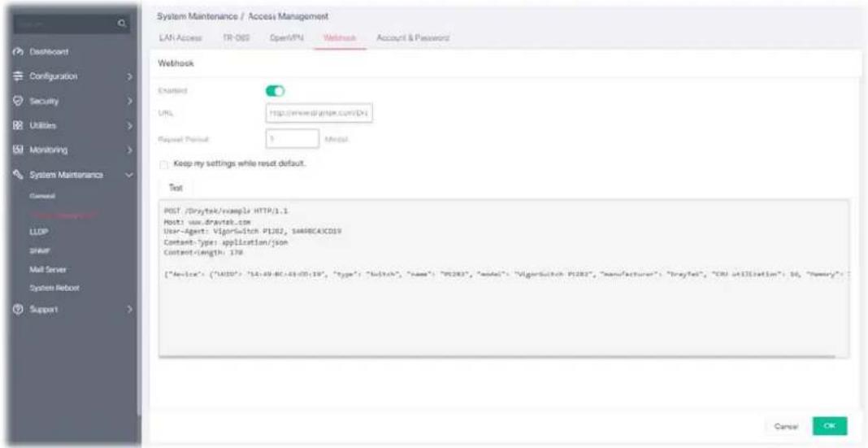Switch to the LAN Access tab
Screen dimensions: 868x448
point(180,37)
